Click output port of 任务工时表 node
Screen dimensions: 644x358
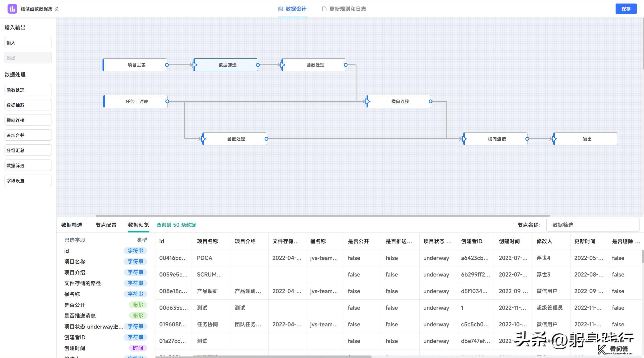[x=167, y=101]
